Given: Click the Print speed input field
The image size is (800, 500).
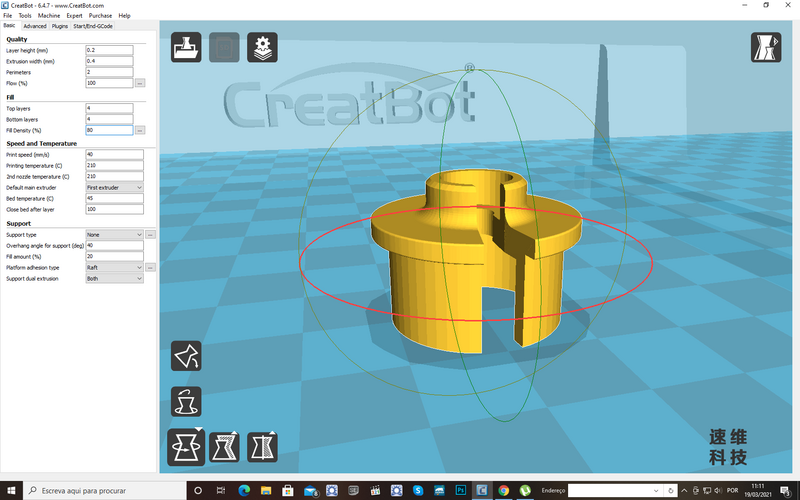Looking at the screenshot, I should click(x=114, y=155).
